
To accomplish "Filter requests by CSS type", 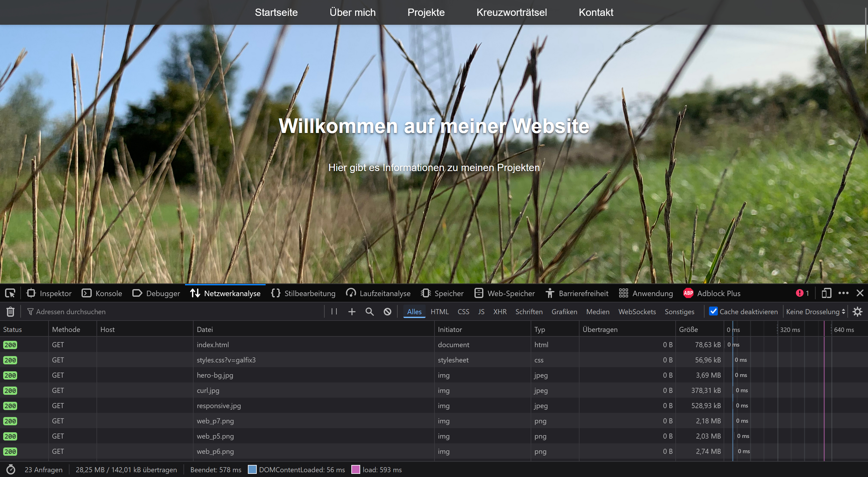I will 463,312.
